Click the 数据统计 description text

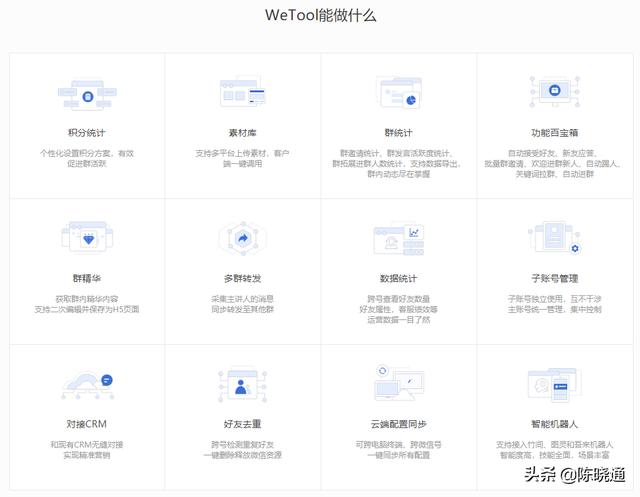399,310
